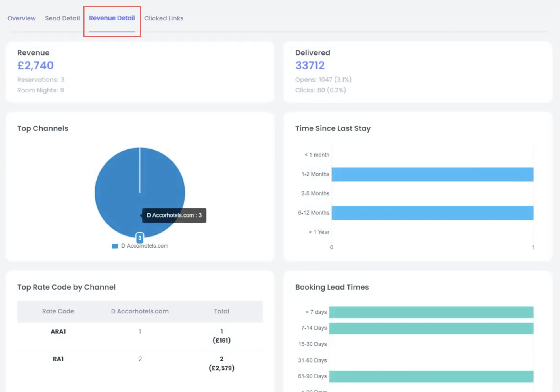Select the RA1 rate code row
560x392 pixels.
tap(58, 359)
